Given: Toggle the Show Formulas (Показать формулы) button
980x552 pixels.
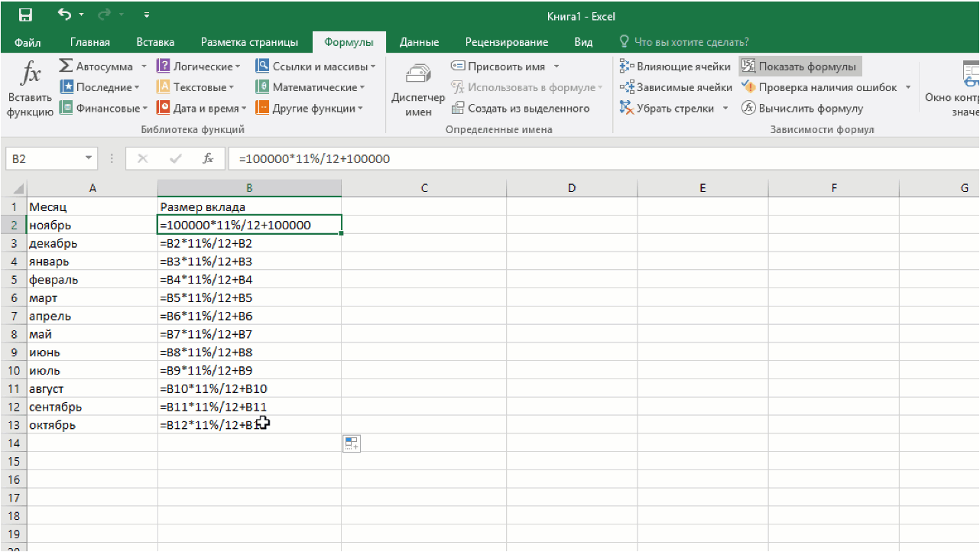Looking at the screenshot, I should coord(800,67).
